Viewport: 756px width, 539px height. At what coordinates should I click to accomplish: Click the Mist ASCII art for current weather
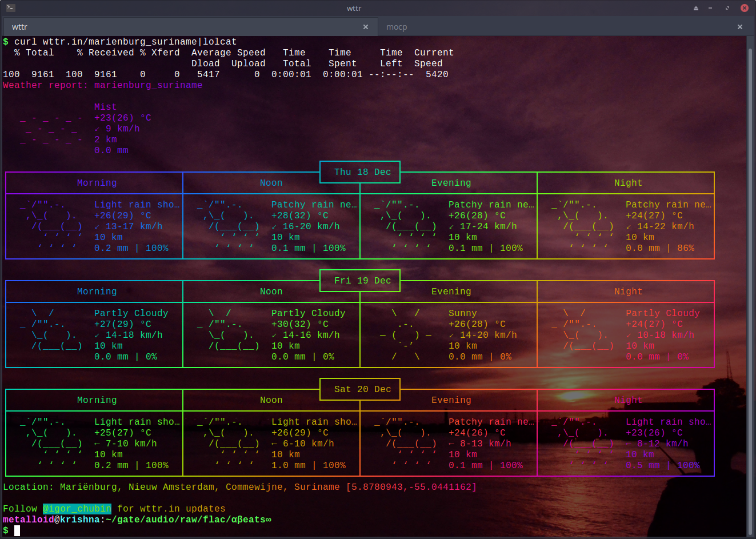tap(51, 129)
